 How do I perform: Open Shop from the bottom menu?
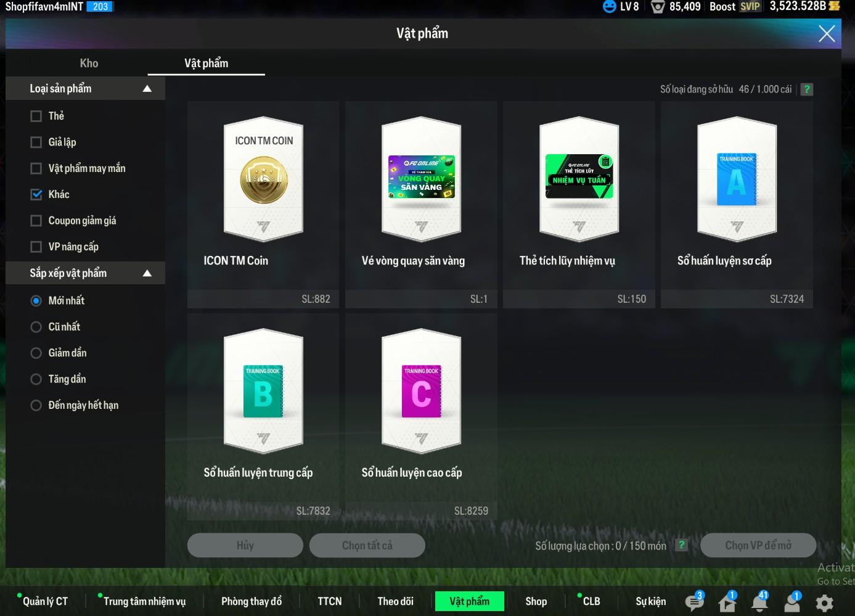click(536, 601)
